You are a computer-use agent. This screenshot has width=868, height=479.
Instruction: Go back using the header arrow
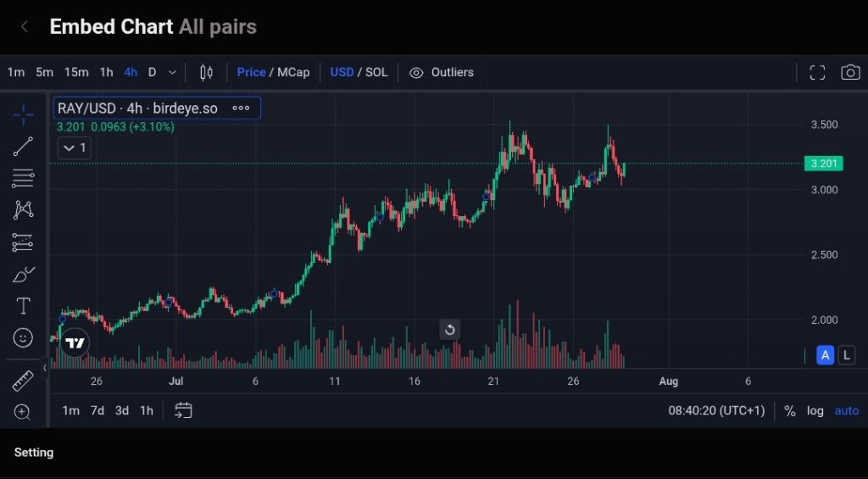(25, 26)
